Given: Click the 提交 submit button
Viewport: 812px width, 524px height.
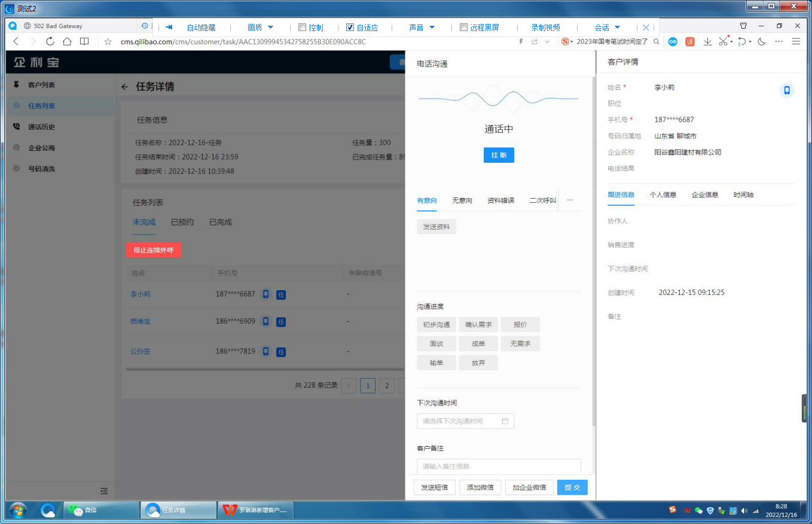Looking at the screenshot, I should (572, 488).
